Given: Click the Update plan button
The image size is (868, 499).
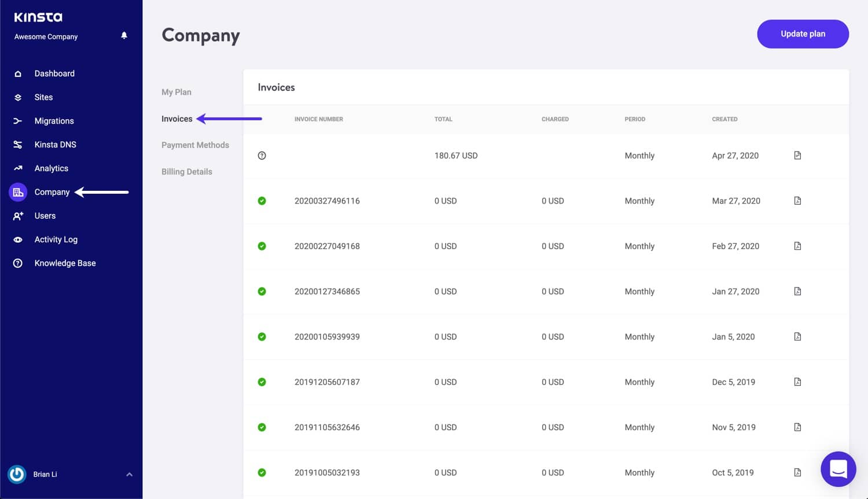Looking at the screenshot, I should [x=803, y=34].
